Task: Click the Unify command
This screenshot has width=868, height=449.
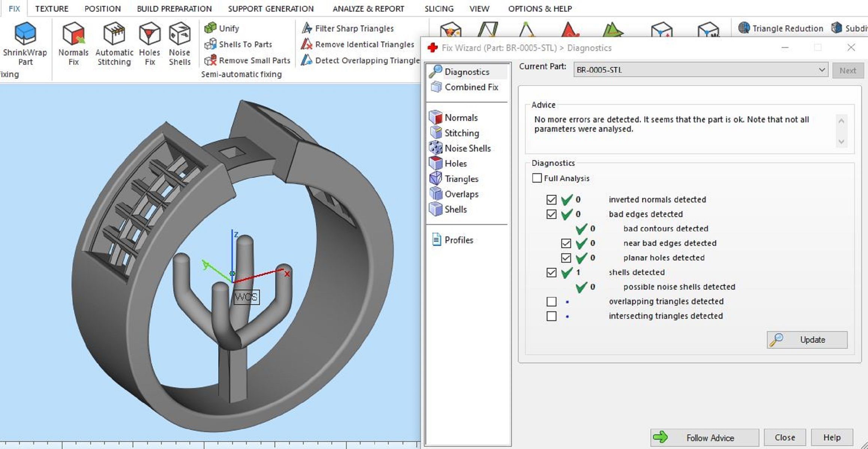Action: click(x=222, y=28)
